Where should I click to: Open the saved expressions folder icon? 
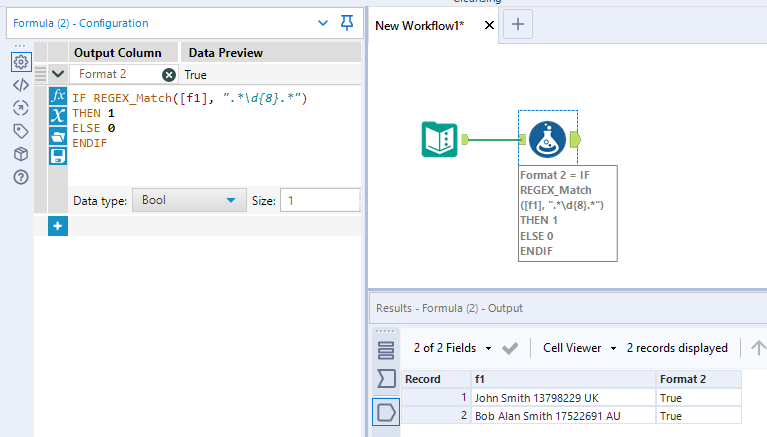58,135
